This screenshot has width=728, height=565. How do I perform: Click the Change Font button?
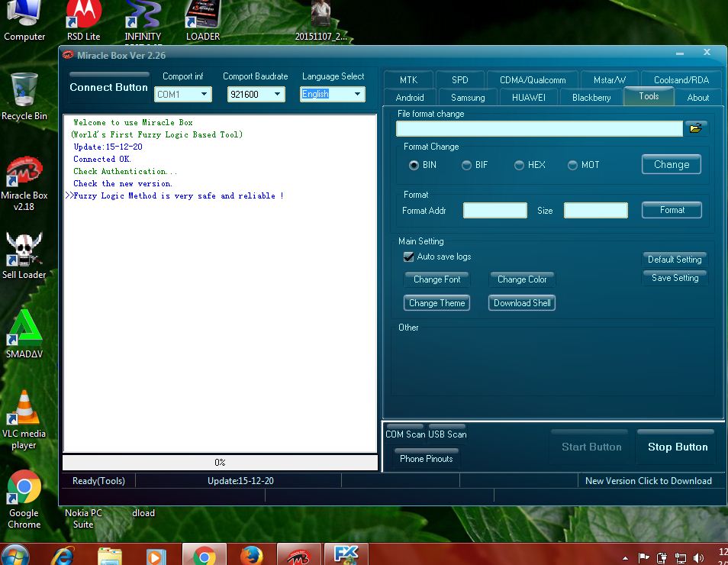pos(436,279)
